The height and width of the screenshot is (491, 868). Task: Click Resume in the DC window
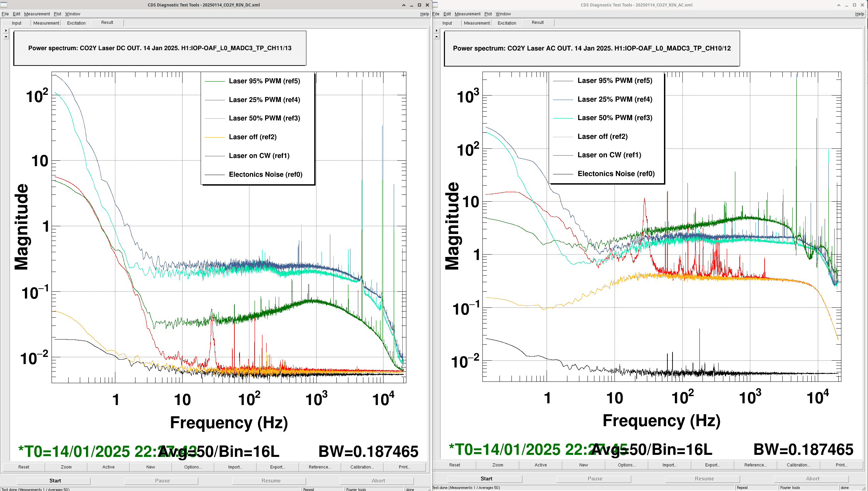coord(269,481)
